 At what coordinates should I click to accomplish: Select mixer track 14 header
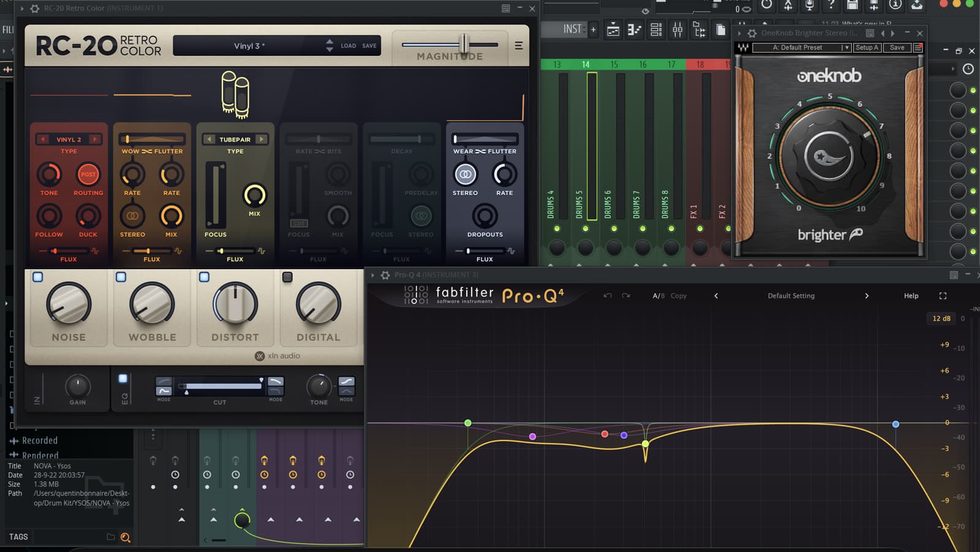pos(586,64)
